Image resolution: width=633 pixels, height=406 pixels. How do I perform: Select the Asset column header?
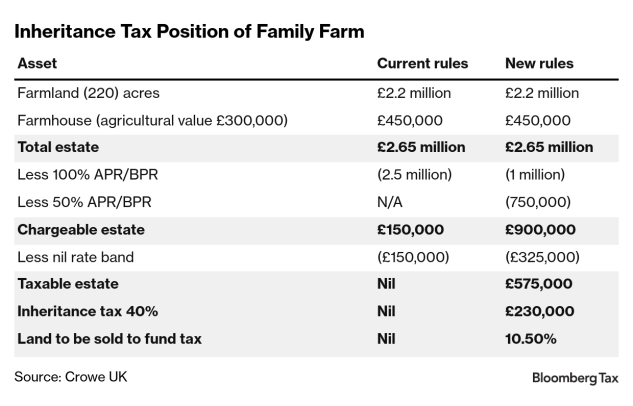coord(37,63)
